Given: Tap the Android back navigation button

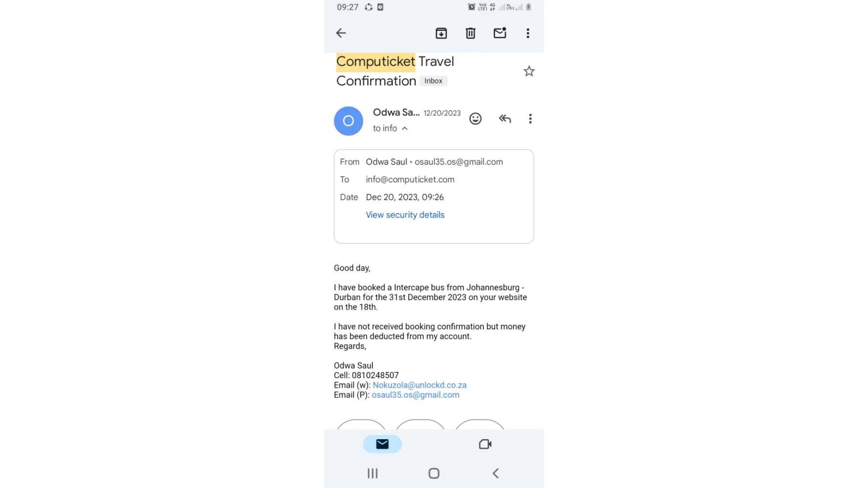Looking at the screenshot, I should coord(496,473).
